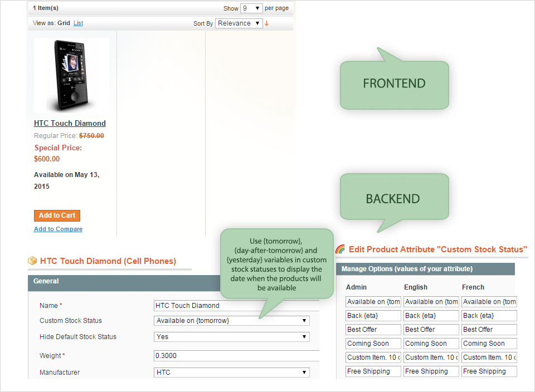Open the Hide Default Stock Status dropdown
Image resolution: width=535 pixels, height=392 pixels.
point(232,337)
